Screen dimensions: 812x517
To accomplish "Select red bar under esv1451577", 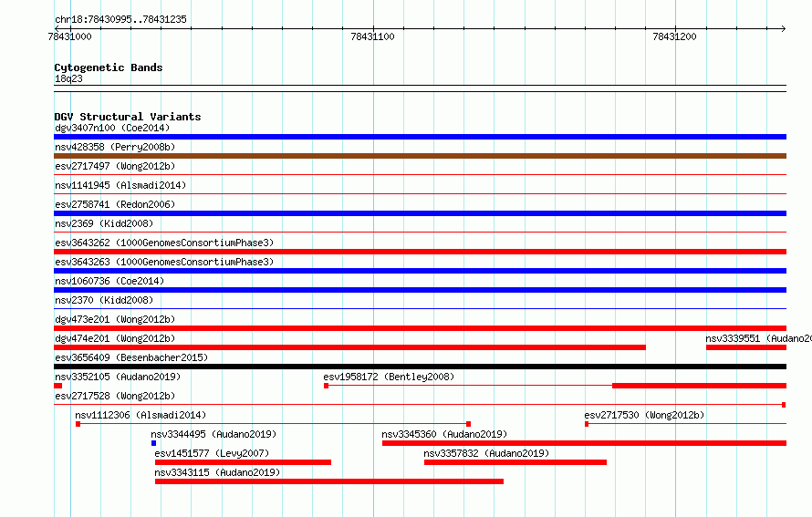I will coord(243,462).
